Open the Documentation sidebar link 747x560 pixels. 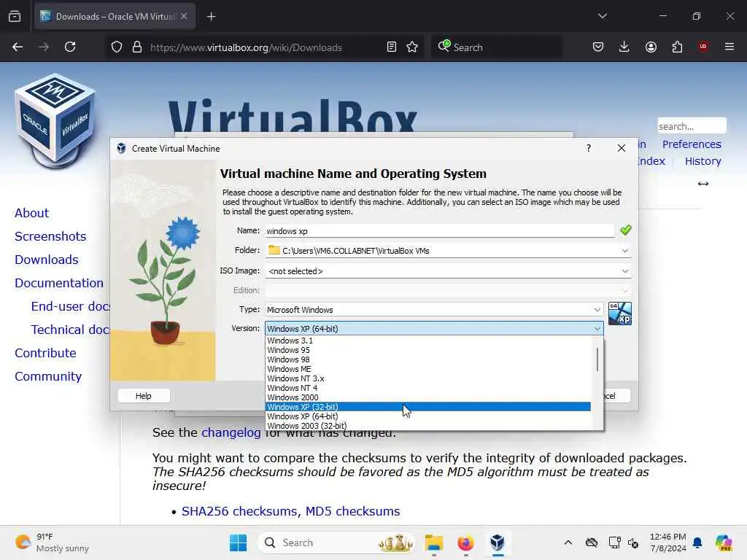(59, 283)
